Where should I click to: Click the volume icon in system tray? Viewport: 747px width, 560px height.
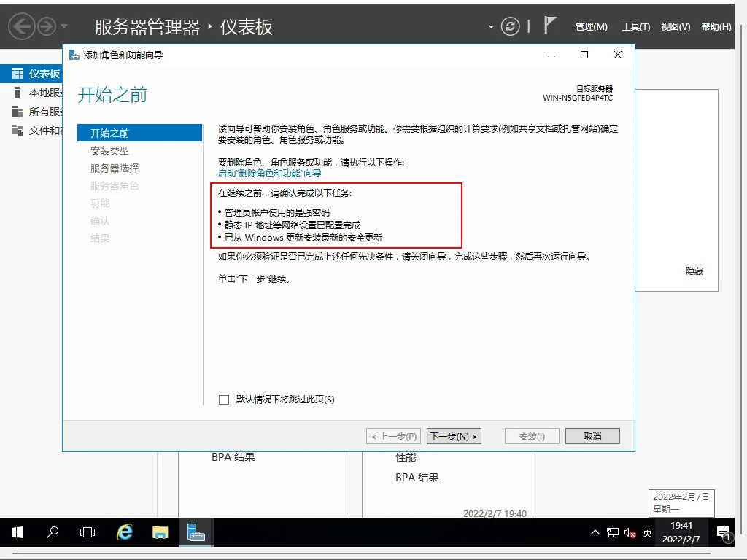pyautogui.click(x=629, y=533)
